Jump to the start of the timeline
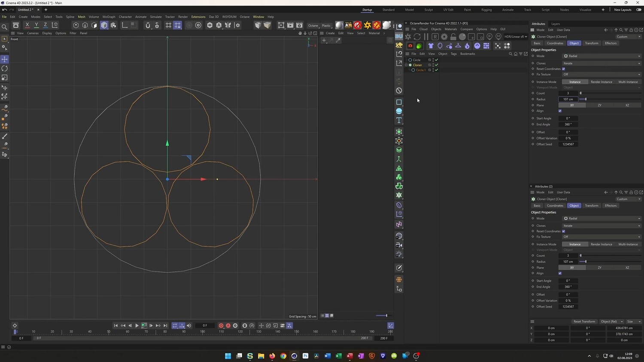644x362 pixels. pos(115,326)
